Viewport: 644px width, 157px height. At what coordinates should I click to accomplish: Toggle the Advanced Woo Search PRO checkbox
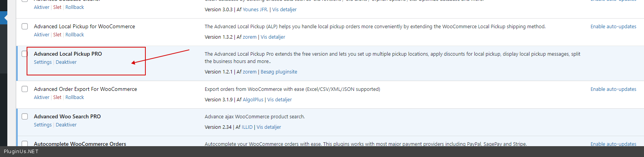25,116
